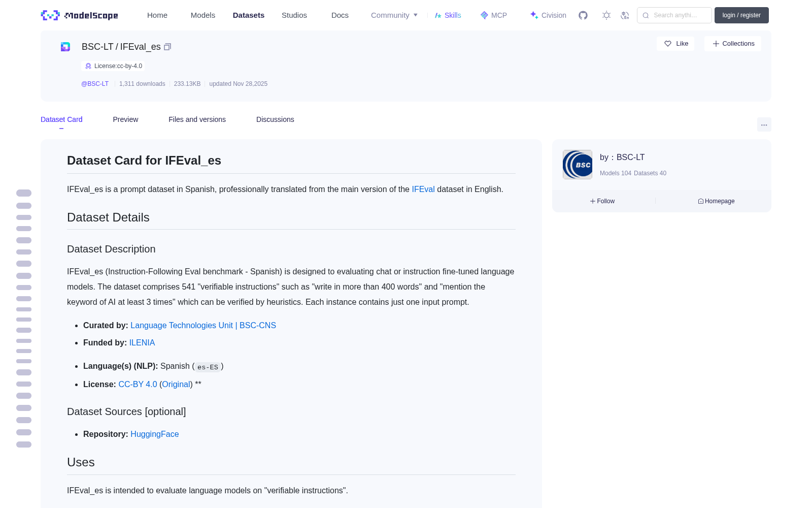Switch language with the translate icon

pyautogui.click(x=625, y=15)
